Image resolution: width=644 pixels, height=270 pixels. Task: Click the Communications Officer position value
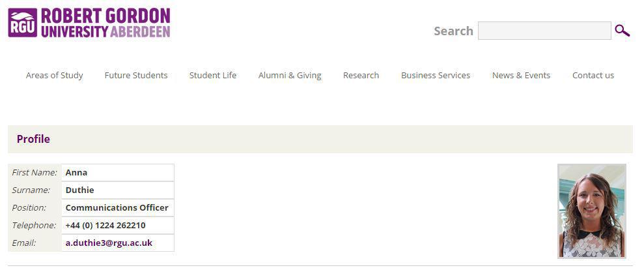[117, 208]
